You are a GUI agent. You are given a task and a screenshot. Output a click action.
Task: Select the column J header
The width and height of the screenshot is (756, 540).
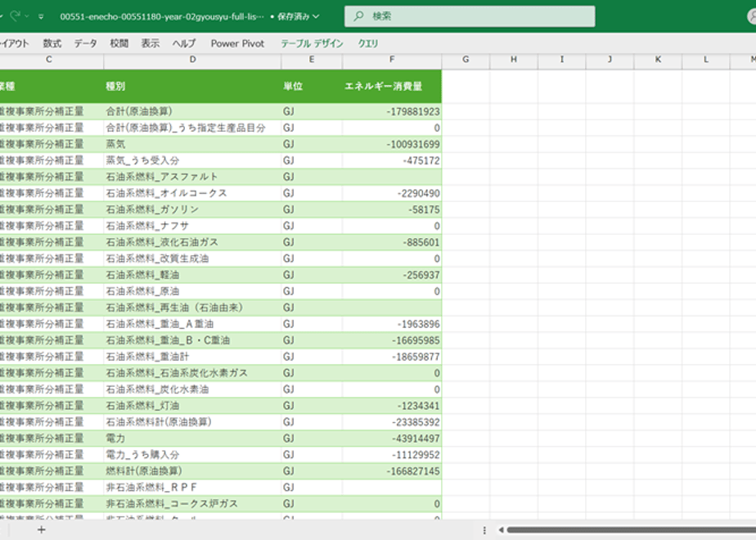pyautogui.click(x=610, y=60)
